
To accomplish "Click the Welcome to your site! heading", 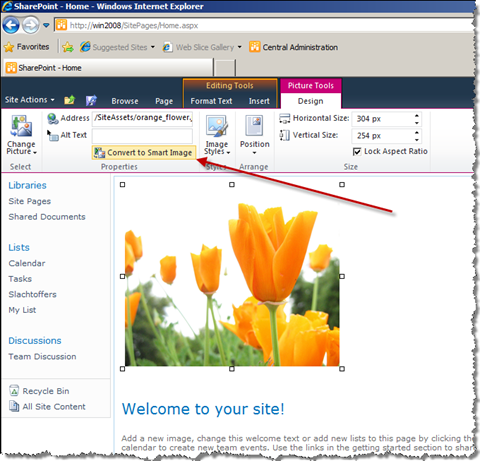I will point(203,409).
